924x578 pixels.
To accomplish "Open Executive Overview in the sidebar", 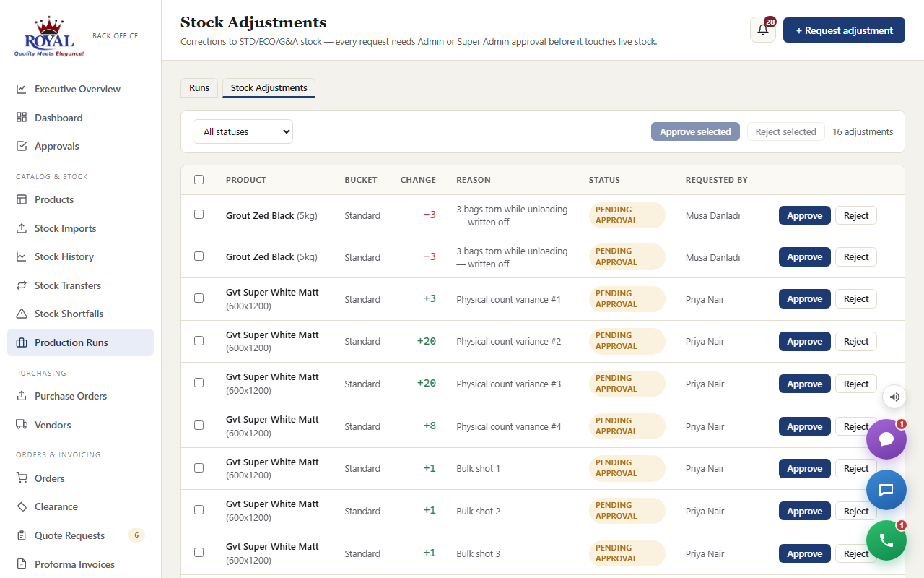I will coord(80,89).
